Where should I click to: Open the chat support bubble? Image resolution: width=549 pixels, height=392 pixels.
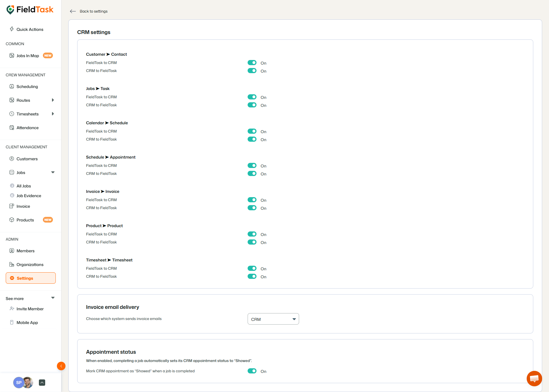(534, 378)
